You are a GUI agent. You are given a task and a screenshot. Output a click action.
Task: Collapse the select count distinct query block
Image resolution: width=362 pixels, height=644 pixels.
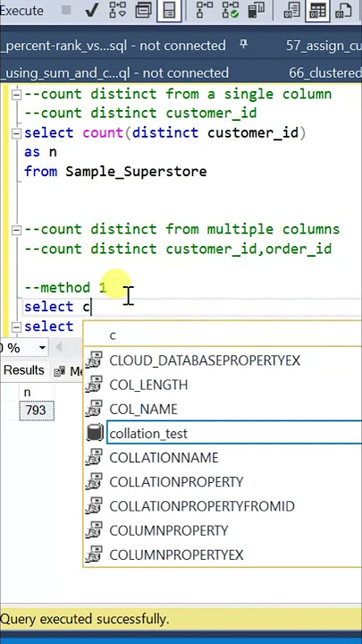(x=16, y=133)
